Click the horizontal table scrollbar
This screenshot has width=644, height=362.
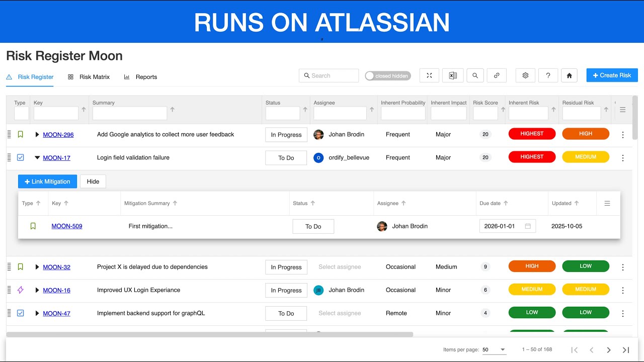tap(210, 334)
